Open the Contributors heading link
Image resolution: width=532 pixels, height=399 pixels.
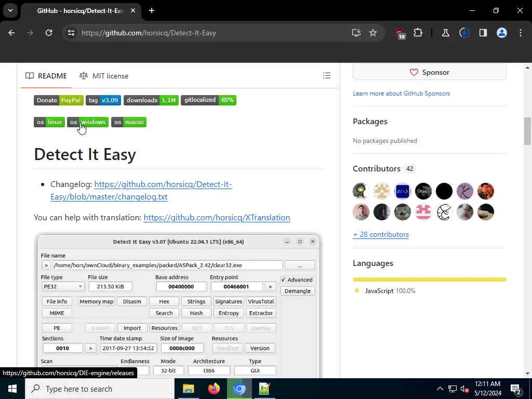[x=383, y=169]
